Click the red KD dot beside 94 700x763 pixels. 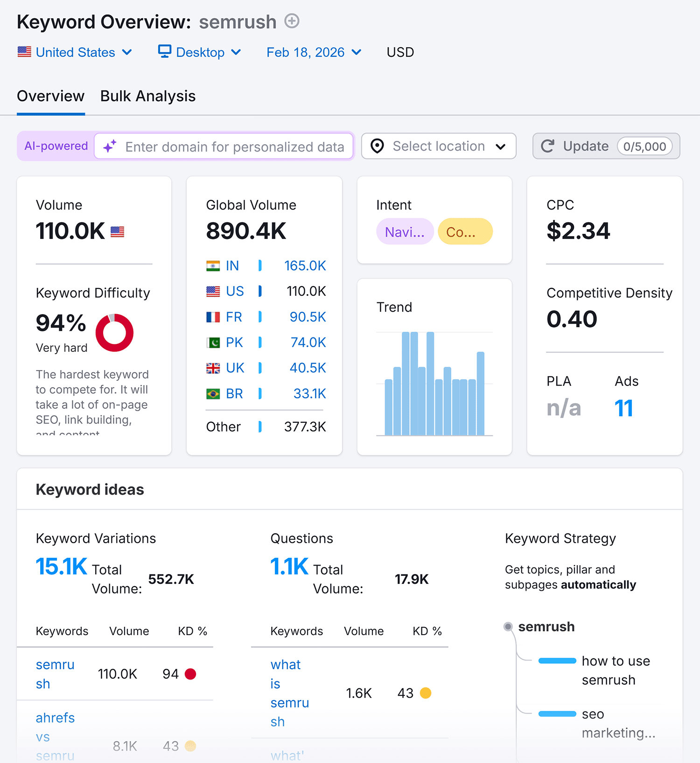(190, 674)
